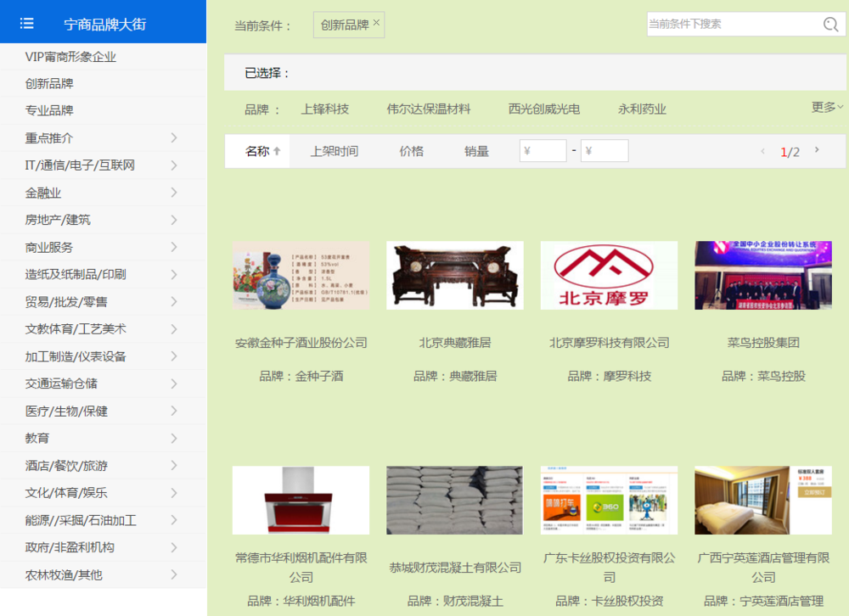Open the hotel room image
Screen dimensions: 849x616
click(x=763, y=500)
